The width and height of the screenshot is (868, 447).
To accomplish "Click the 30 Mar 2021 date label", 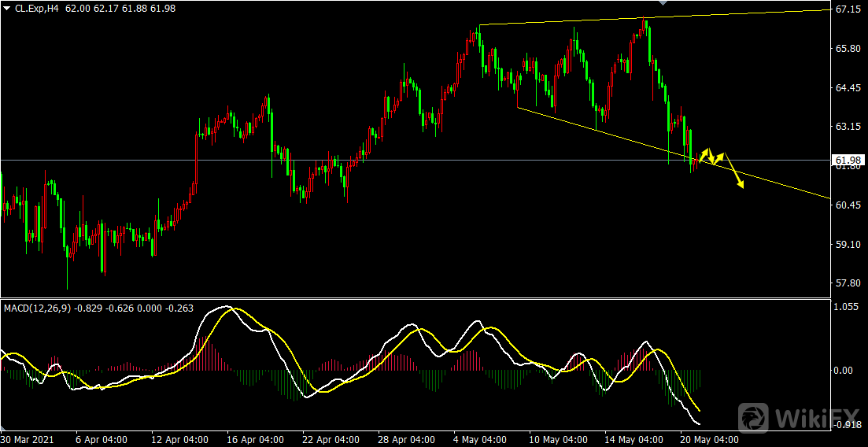I will pyautogui.click(x=26, y=439).
